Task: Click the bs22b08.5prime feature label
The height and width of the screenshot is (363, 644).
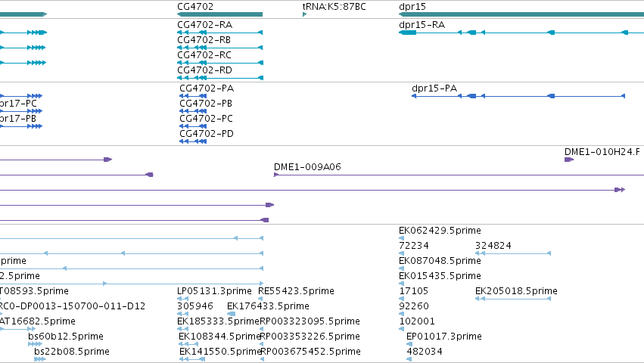Action: point(72,352)
